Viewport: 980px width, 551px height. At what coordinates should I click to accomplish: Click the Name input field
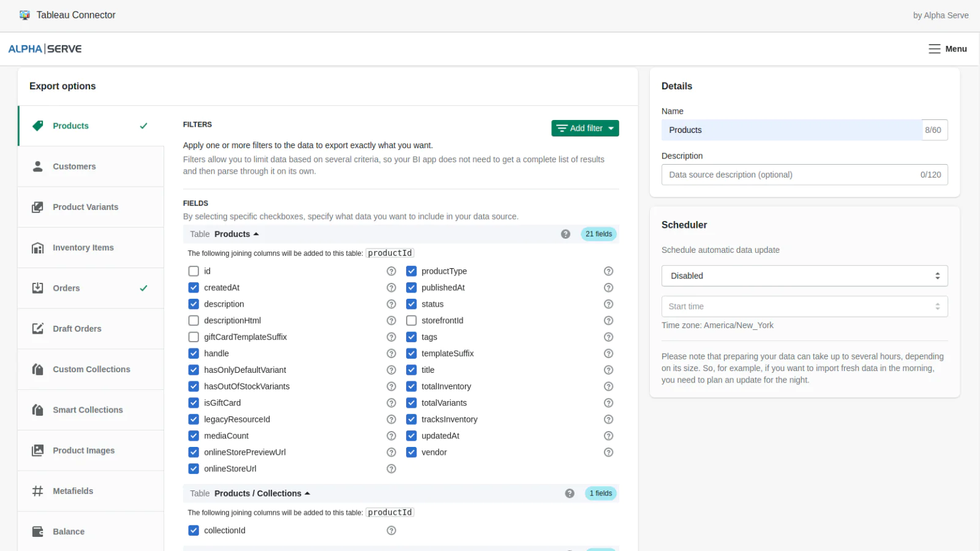click(792, 130)
